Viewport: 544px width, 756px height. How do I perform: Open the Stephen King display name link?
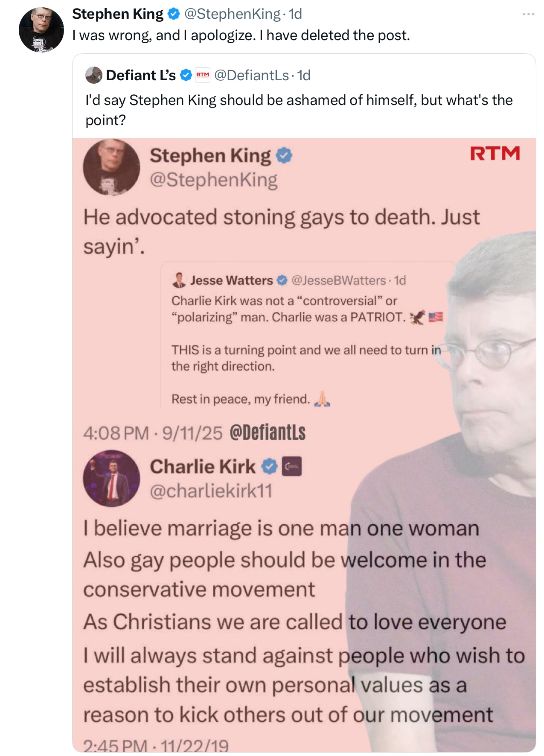point(118,14)
